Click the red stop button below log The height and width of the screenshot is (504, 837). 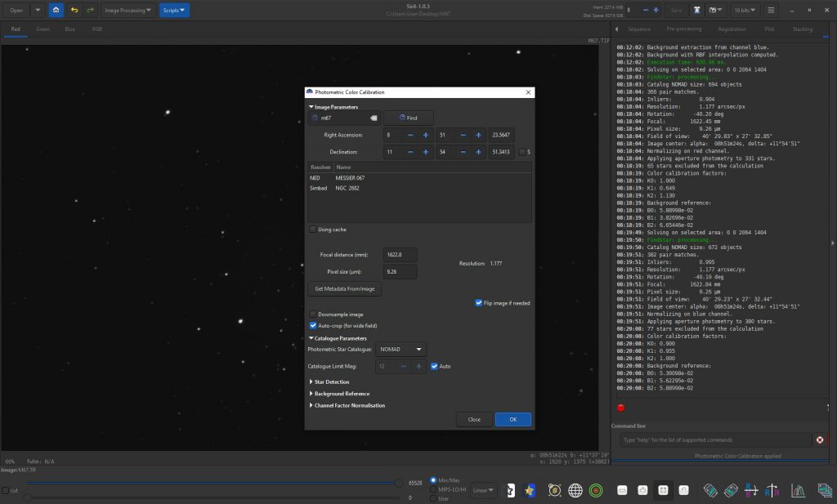click(x=620, y=408)
